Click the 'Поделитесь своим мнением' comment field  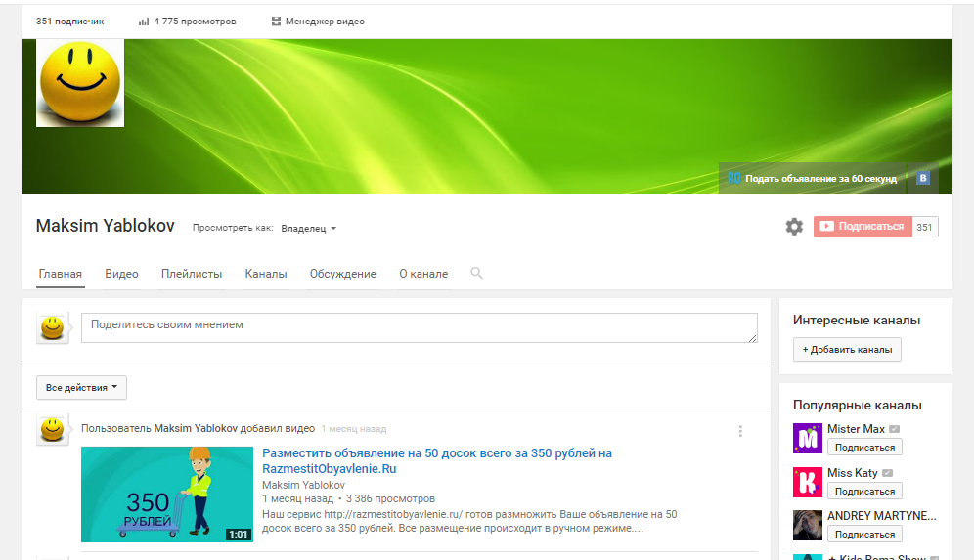tap(419, 327)
